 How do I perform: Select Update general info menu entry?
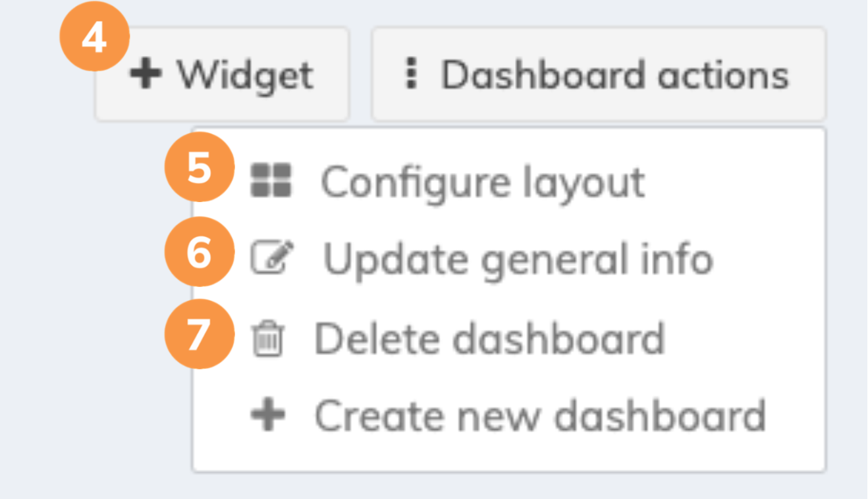coord(518,259)
